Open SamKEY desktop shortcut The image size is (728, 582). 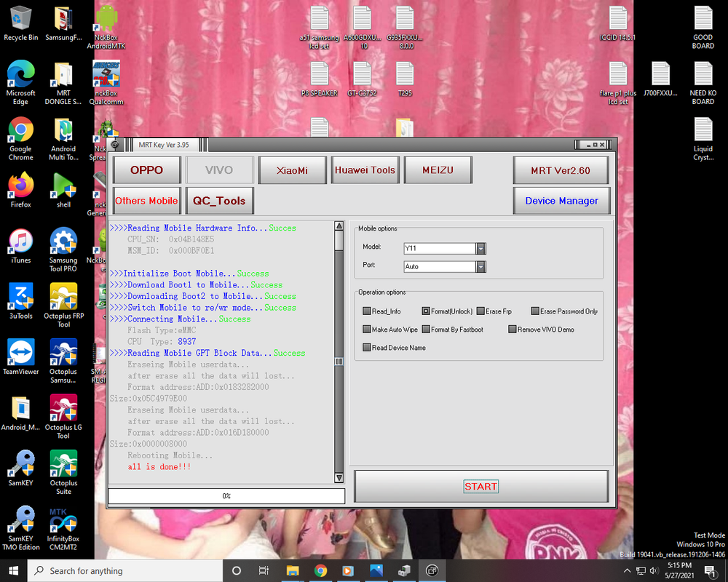(x=20, y=468)
